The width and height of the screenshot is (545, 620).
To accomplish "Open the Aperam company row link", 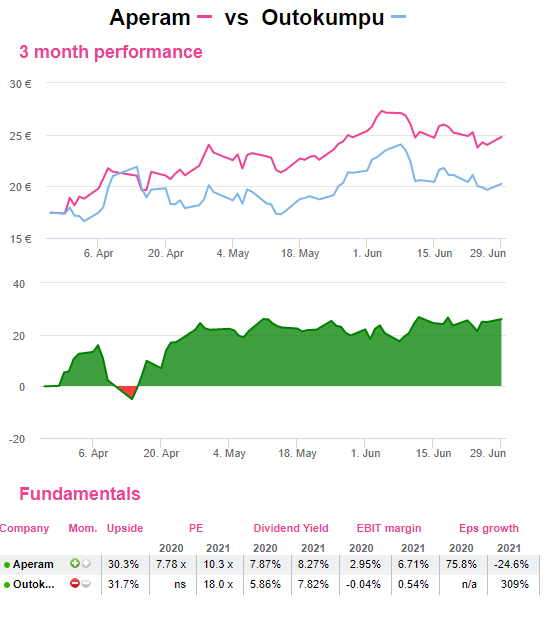I will click(33, 564).
